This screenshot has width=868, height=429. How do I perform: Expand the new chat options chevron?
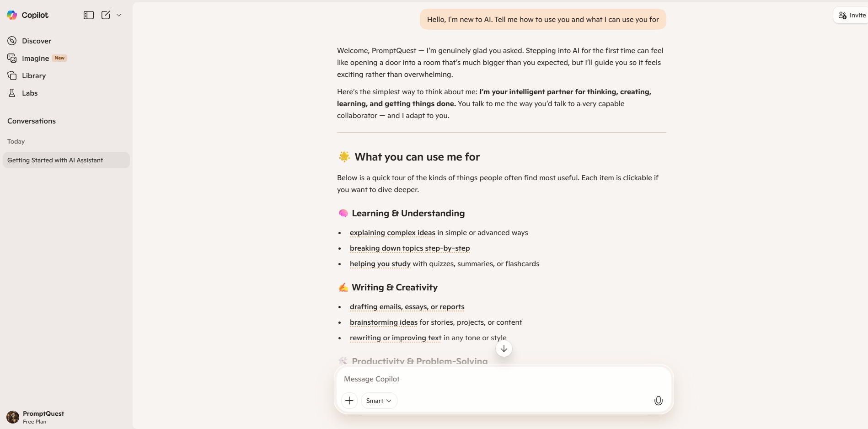pyautogui.click(x=119, y=15)
